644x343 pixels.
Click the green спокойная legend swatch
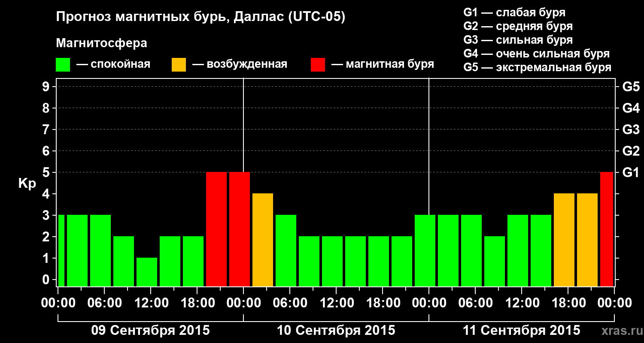(63, 64)
